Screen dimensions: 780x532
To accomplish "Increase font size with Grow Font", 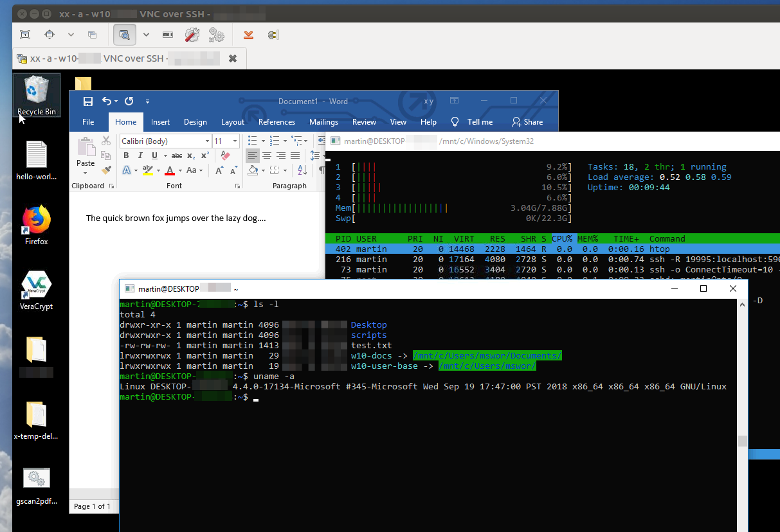I will (219, 170).
